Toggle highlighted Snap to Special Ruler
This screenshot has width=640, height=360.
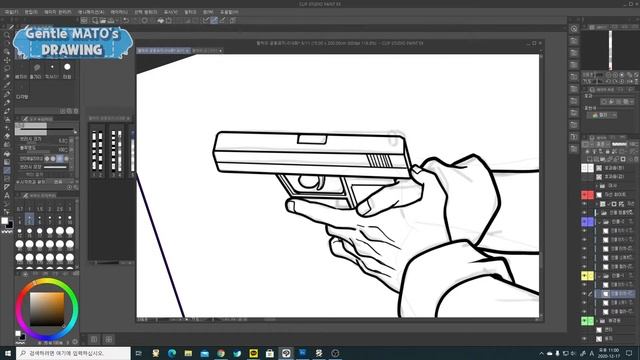[x=214, y=20]
